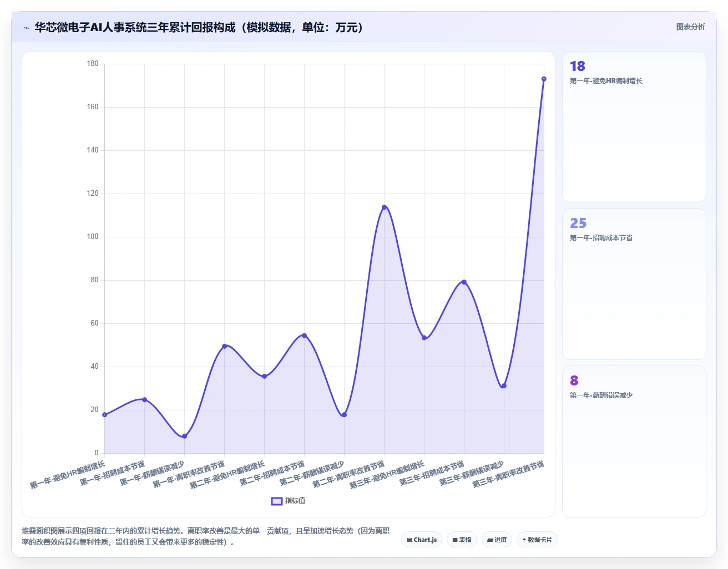Select the 进度 tag pill
Image resolution: width=728 pixels, height=569 pixels.
497,540
